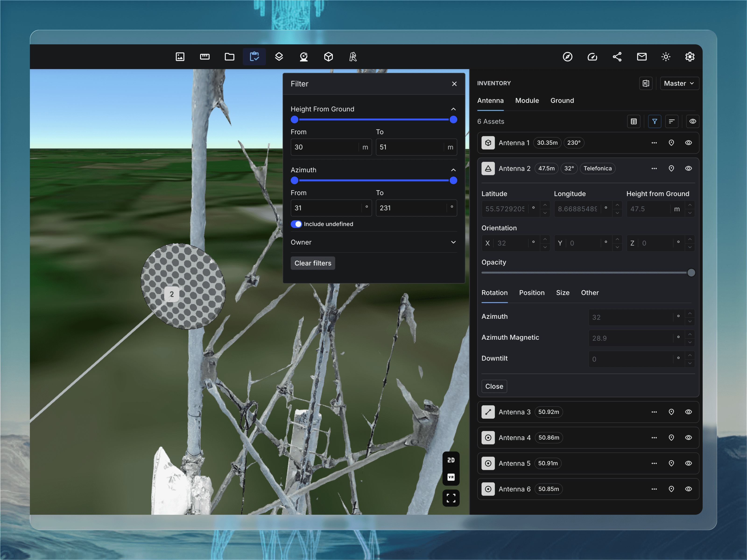Toggle the Include undefined switch
The height and width of the screenshot is (560, 747).
pos(296,224)
